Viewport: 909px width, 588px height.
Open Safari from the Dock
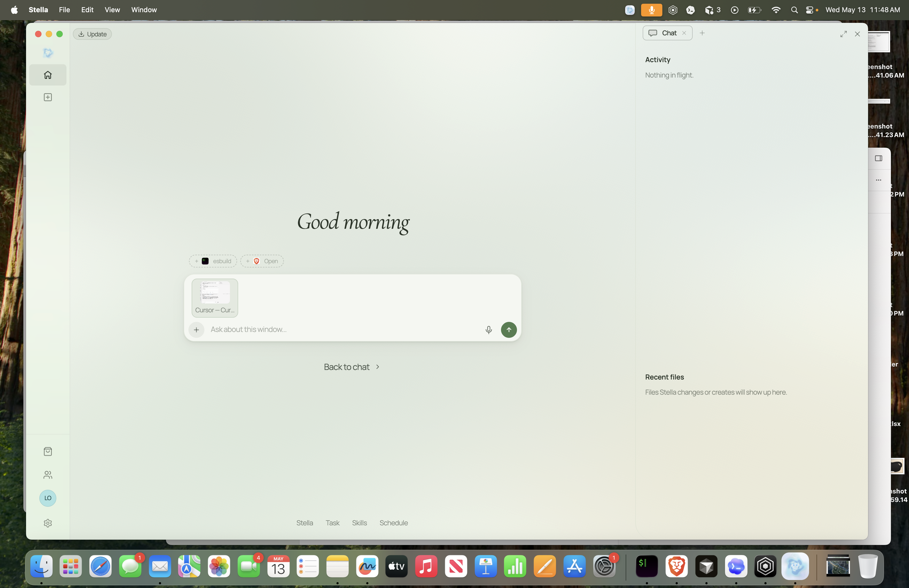point(100,566)
